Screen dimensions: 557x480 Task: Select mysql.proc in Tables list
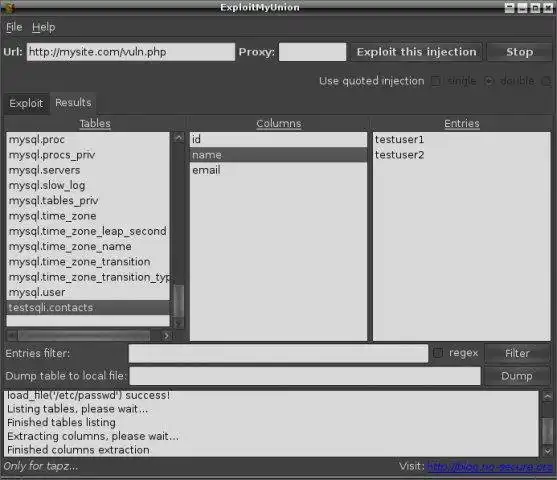[88, 140]
